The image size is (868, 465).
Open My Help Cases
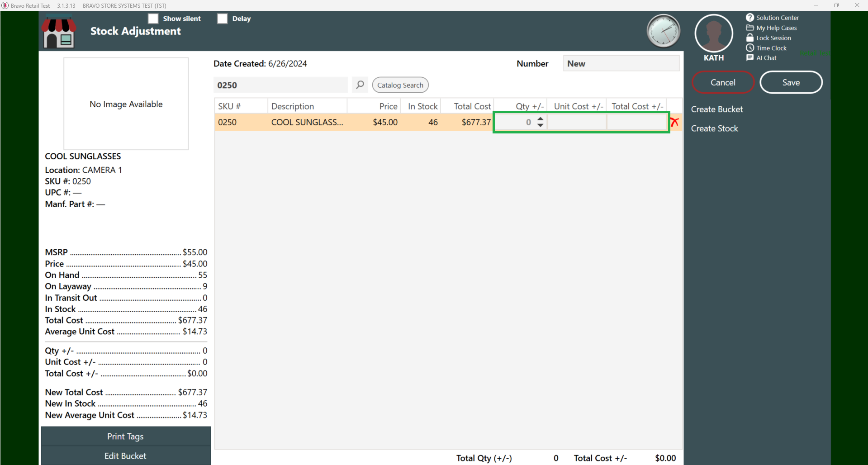pos(776,28)
